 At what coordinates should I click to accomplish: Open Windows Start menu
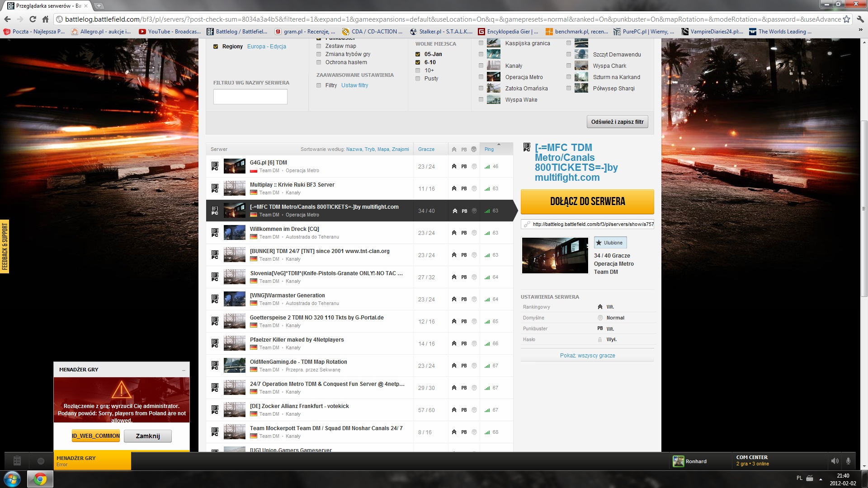click(x=12, y=479)
